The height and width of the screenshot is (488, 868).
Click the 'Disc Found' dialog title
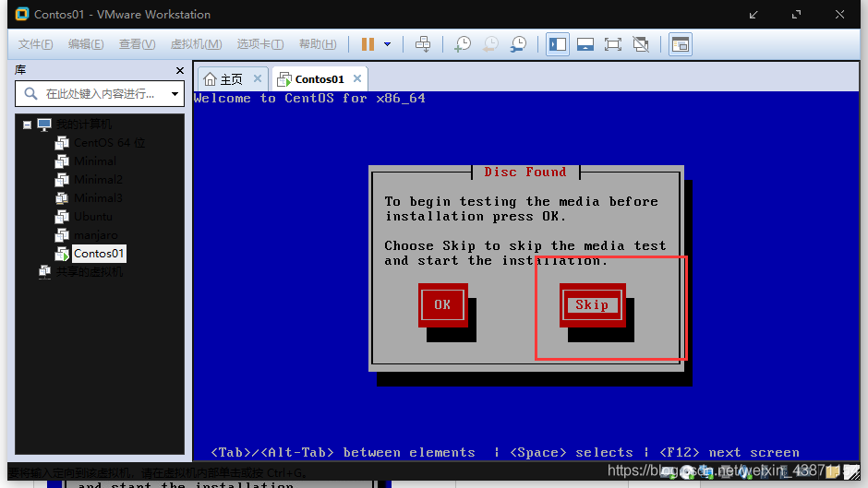[x=525, y=173]
